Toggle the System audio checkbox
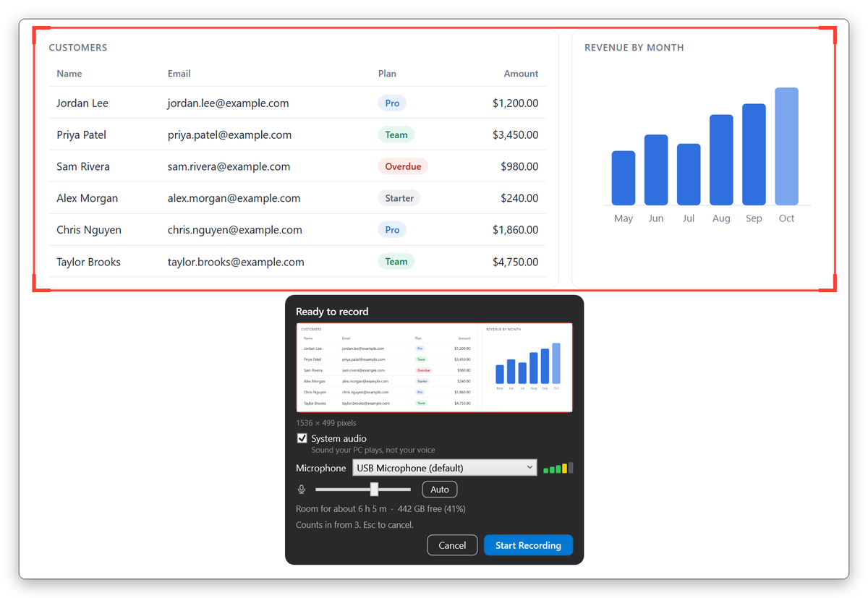The width and height of the screenshot is (868, 598). click(x=302, y=438)
